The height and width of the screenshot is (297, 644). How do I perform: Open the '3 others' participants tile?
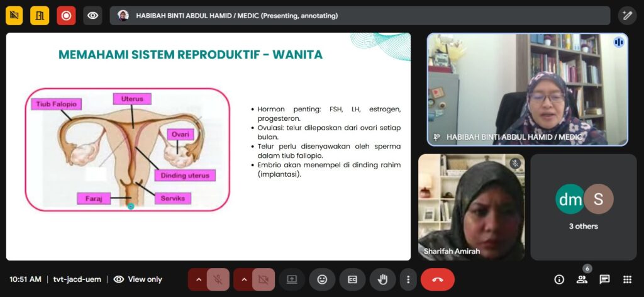(x=584, y=207)
